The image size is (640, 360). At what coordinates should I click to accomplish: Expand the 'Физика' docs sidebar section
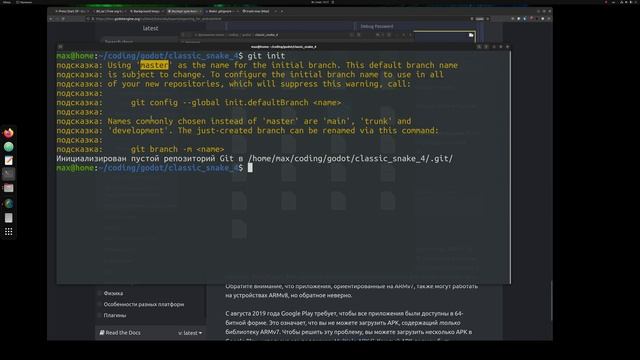point(113,293)
